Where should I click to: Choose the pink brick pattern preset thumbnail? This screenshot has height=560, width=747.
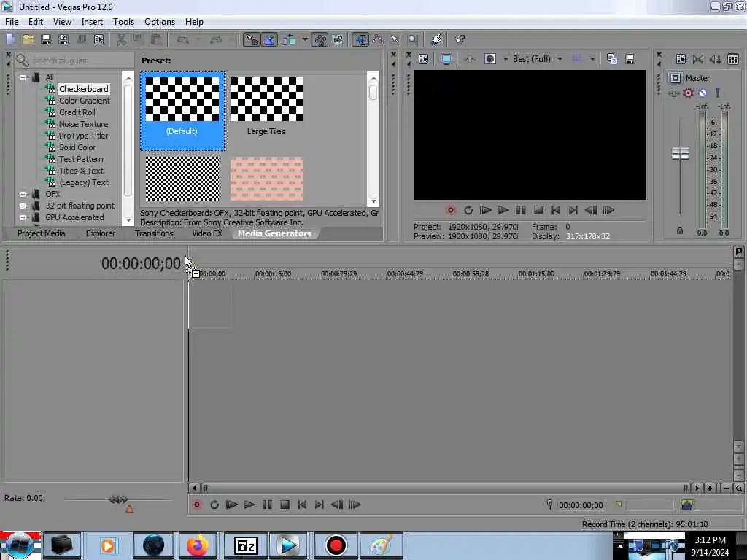pyautogui.click(x=267, y=179)
